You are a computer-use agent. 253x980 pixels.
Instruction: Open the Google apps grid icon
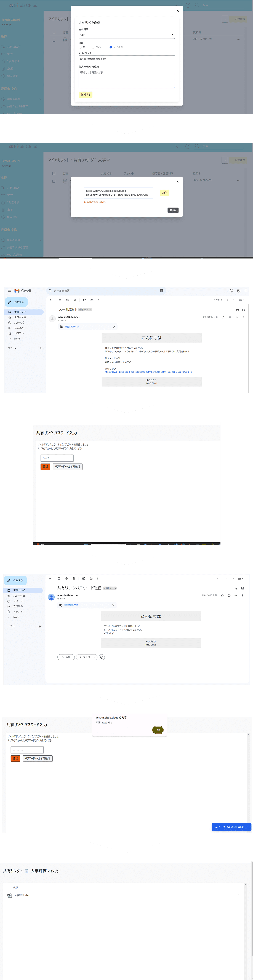[246, 291]
